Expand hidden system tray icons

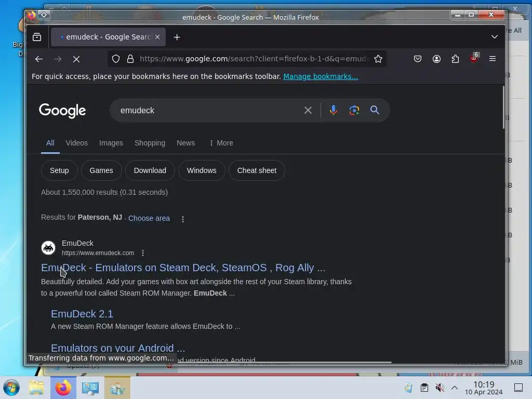pyautogui.click(x=454, y=388)
